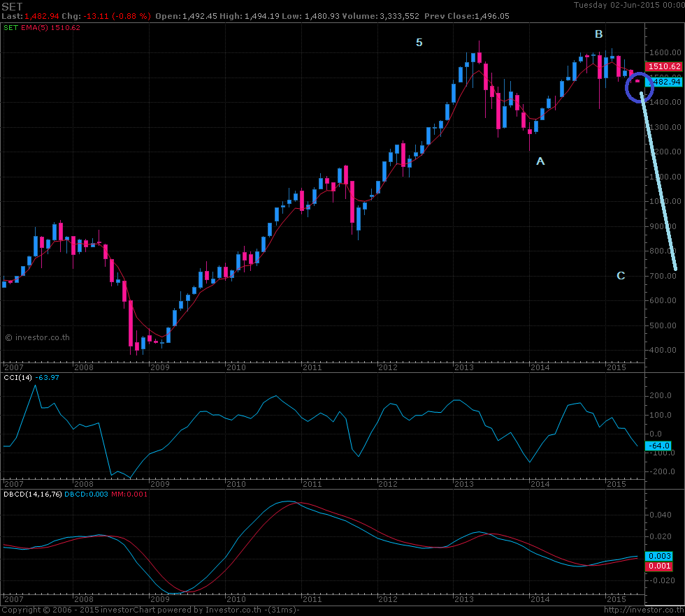Select the 200.0 CCI axis label
Screen dimensions: 685x616
click(x=661, y=395)
